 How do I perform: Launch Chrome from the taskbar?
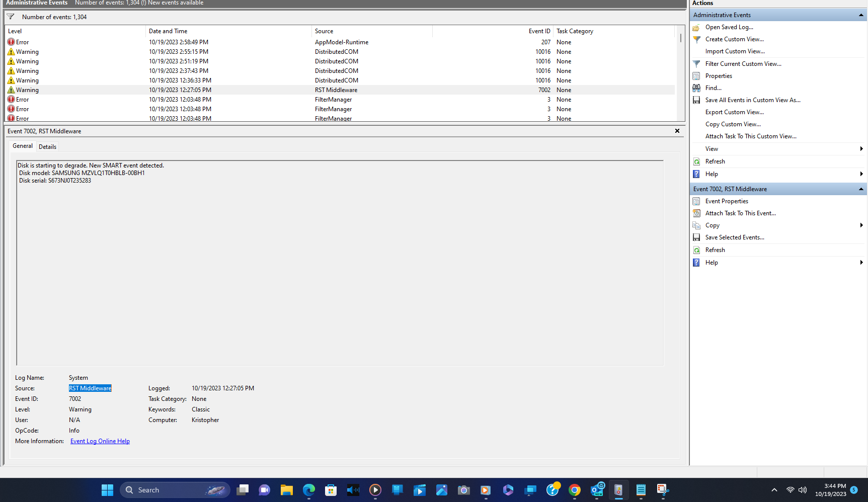(574, 489)
